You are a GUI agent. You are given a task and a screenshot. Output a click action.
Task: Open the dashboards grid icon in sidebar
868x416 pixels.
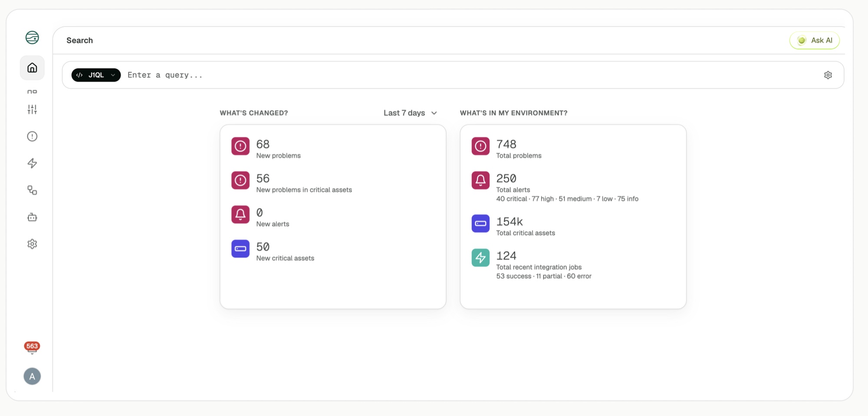(x=32, y=92)
